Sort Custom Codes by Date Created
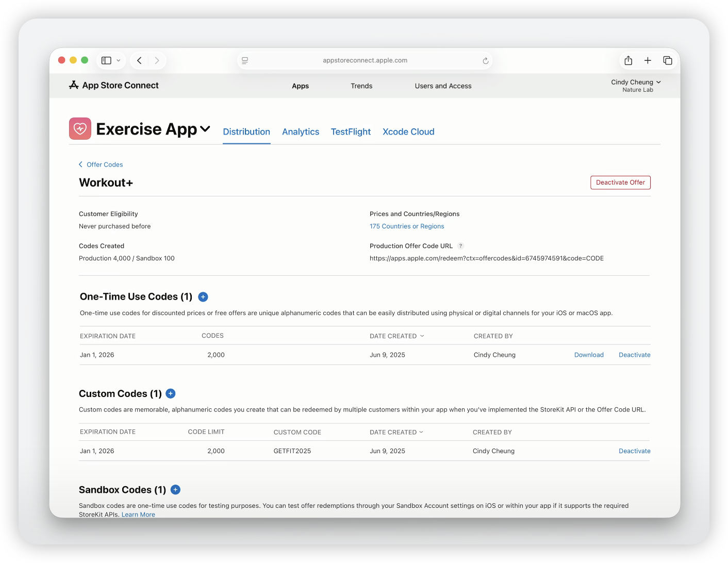This screenshot has width=728, height=563. tap(396, 432)
